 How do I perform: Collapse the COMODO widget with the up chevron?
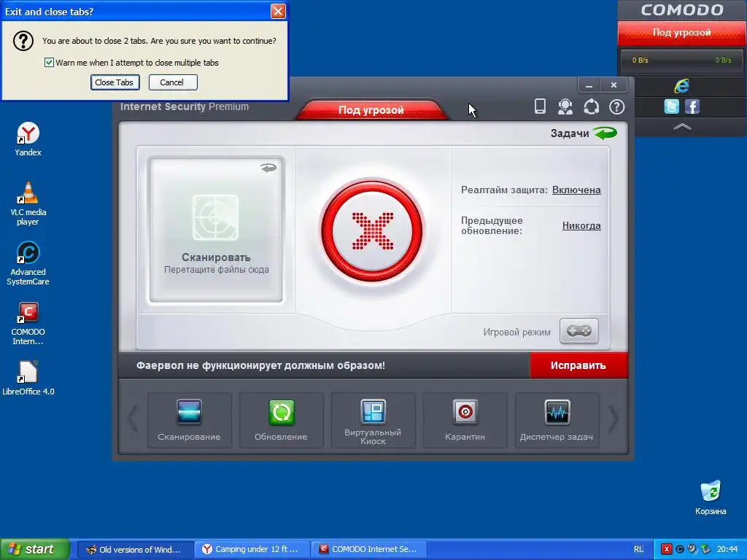pyautogui.click(x=682, y=127)
